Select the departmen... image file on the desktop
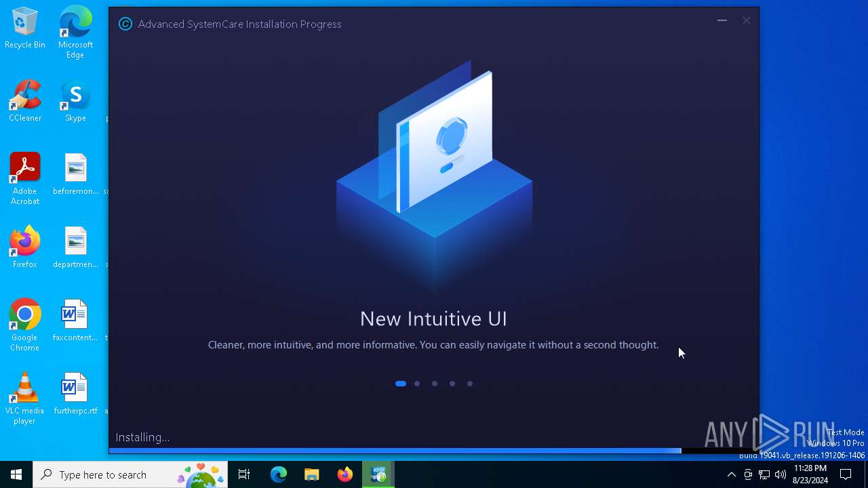Viewport: 868px width, 488px height. [x=75, y=247]
